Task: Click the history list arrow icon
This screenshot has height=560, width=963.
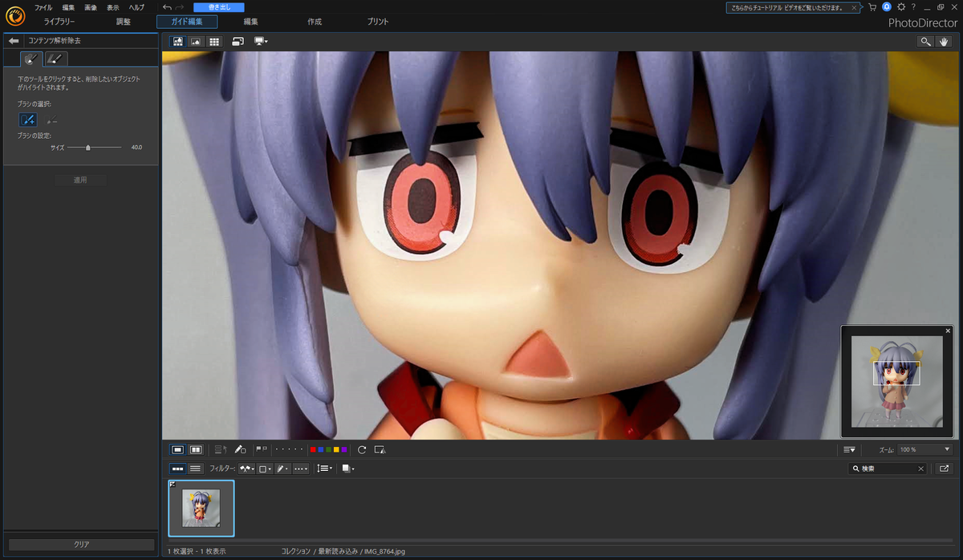Action: point(221,449)
